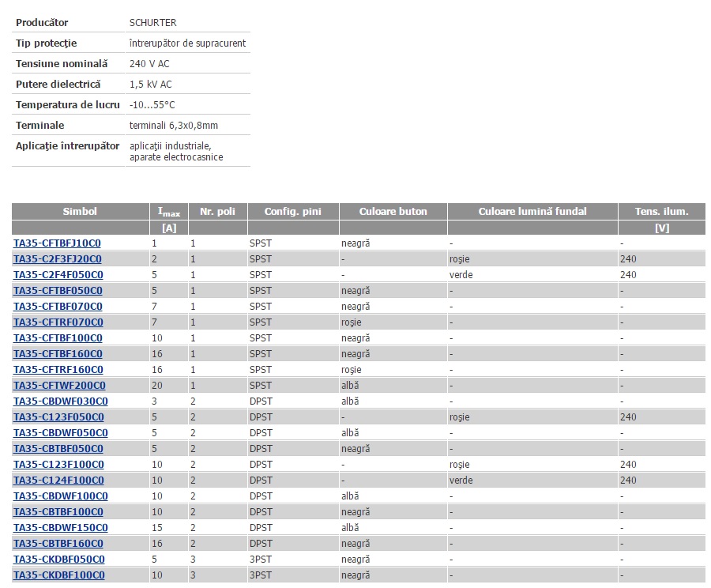Select the '240 V AC' voltage value
The height and width of the screenshot is (588, 711).
coord(149,64)
